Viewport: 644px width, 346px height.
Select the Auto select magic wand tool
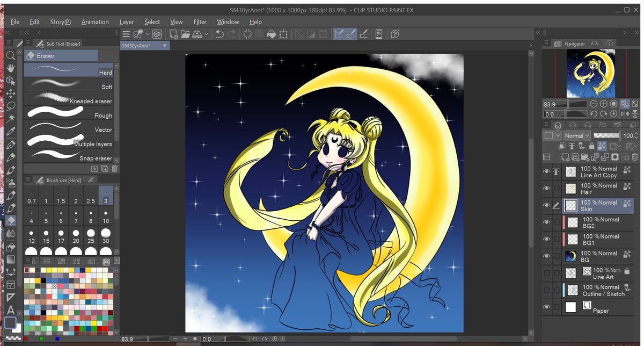click(x=10, y=118)
